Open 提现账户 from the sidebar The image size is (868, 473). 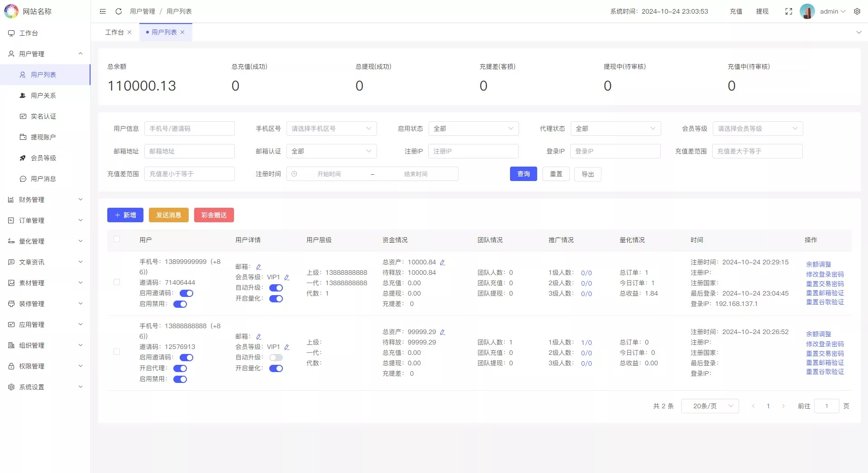coord(43,137)
